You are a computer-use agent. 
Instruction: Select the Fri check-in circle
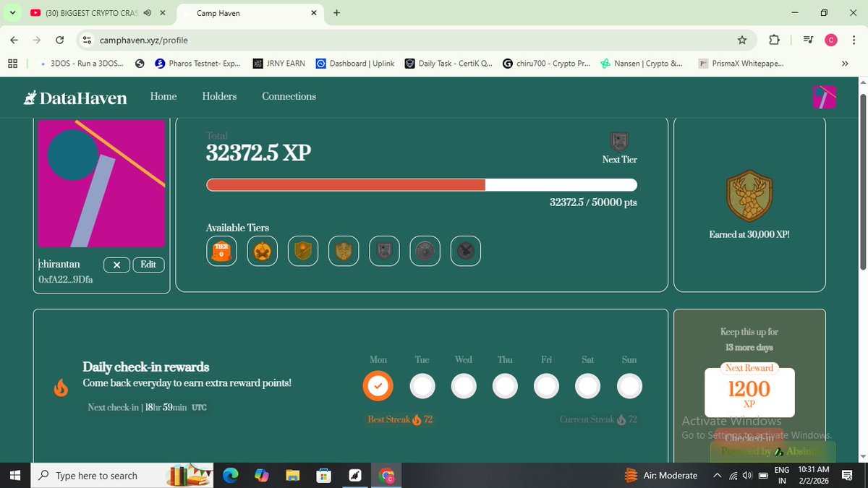(547, 387)
